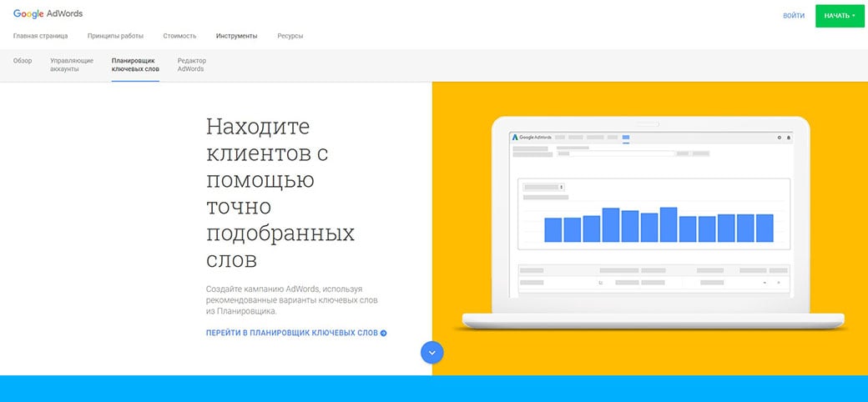Switch to the 'Обзор' tab
This screenshot has width=868, height=402.
click(x=23, y=61)
